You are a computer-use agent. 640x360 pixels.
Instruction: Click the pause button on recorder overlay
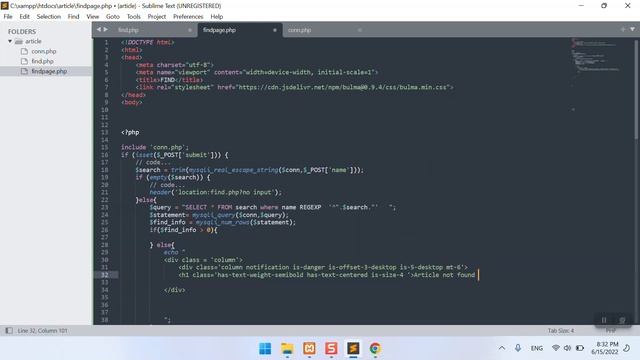[x=604, y=320]
